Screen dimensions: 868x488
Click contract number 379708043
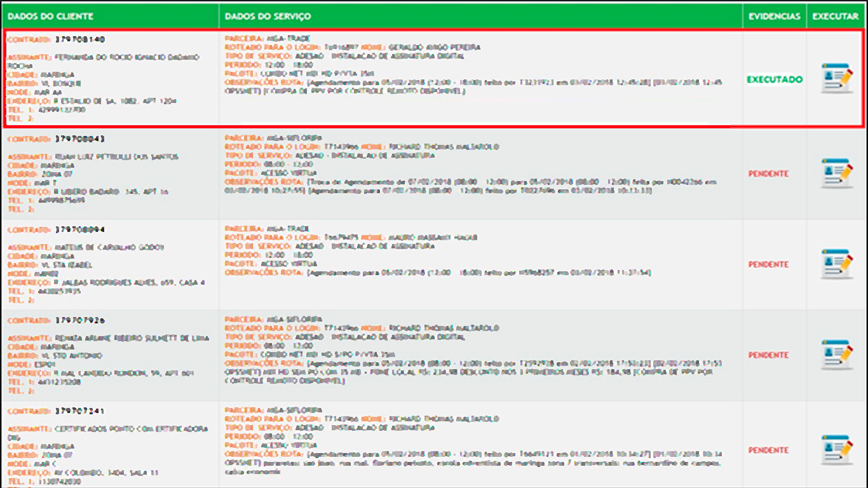[x=79, y=139]
